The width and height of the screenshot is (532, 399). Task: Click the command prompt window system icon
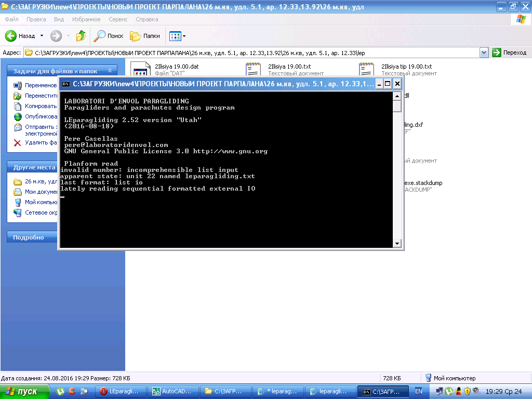coord(66,84)
